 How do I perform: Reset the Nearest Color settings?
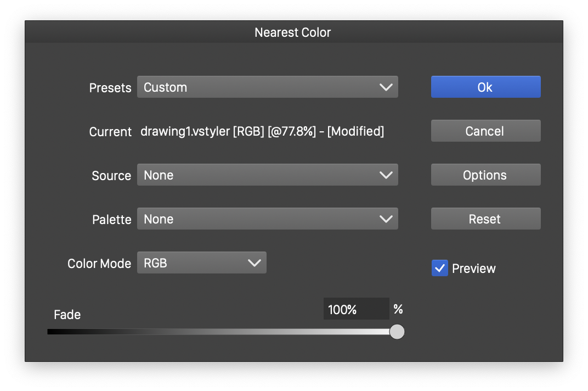485,219
